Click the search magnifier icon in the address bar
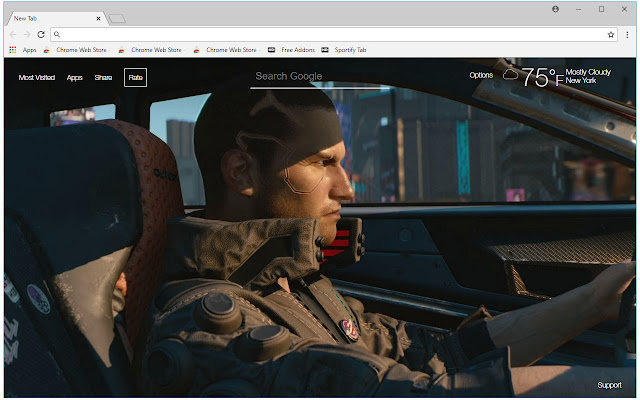 pos(57,35)
